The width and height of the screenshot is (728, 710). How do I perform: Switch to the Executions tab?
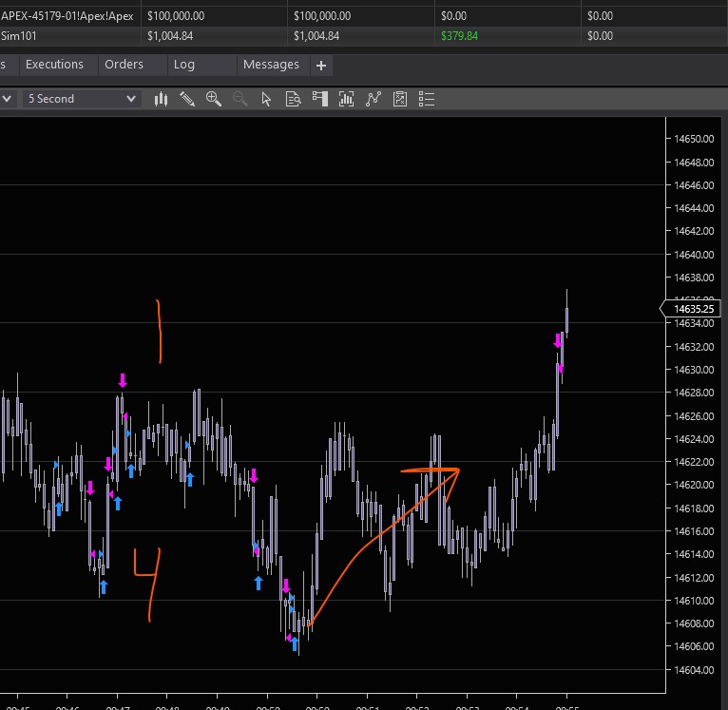[x=54, y=65]
